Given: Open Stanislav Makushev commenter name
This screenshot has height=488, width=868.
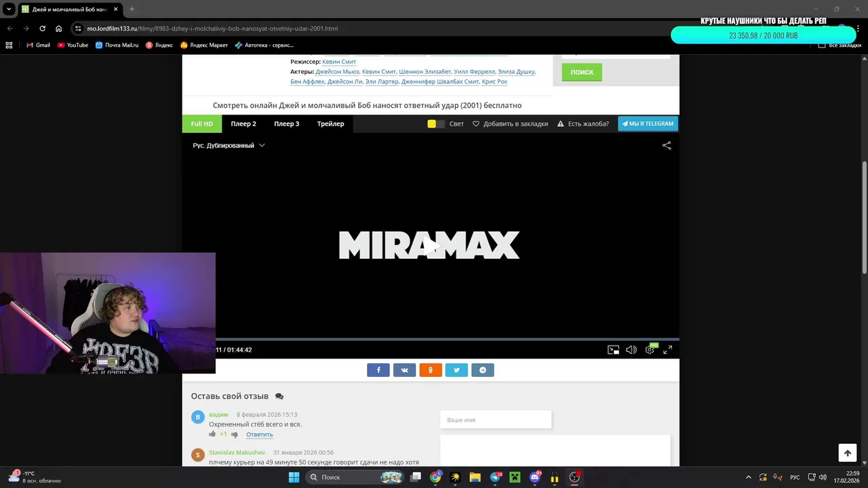Looking at the screenshot, I should pyautogui.click(x=237, y=452).
